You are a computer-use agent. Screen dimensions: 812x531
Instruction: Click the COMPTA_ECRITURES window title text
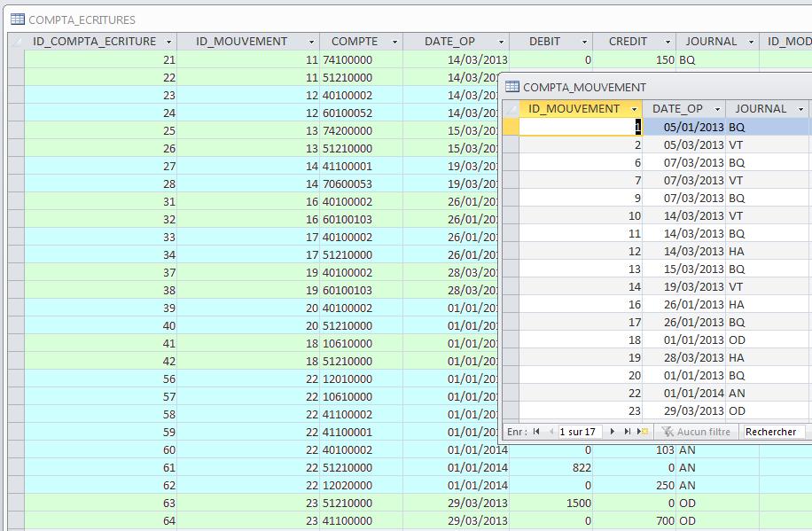pyautogui.click(x=82, y=20)
